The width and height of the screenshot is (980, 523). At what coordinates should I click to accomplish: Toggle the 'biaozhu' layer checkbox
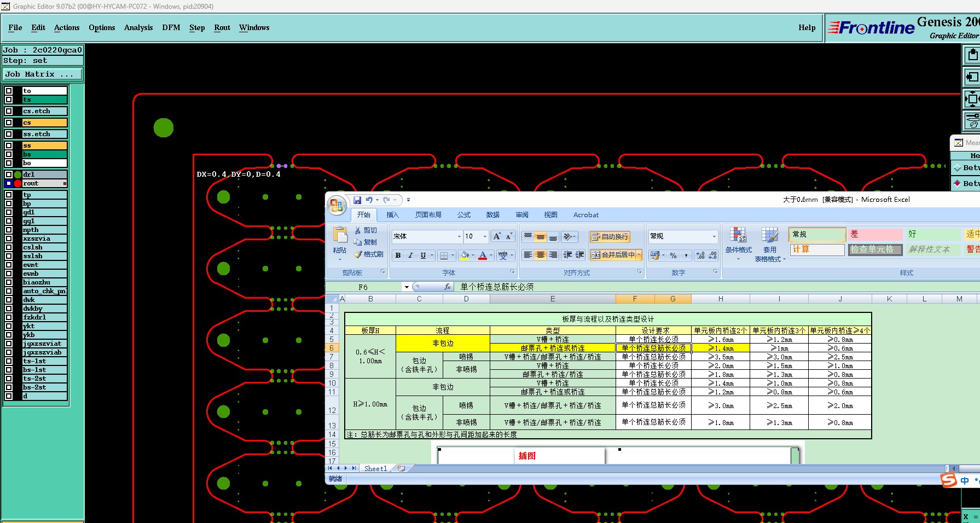[x=9, y=282]
